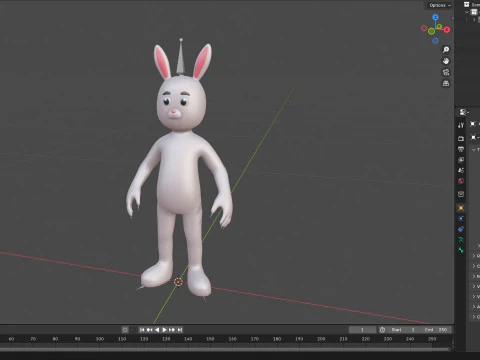The height and width of the screenshot is (360, 480).
Task: Expand the nested child item in outliner
Action: click(474, 20)
